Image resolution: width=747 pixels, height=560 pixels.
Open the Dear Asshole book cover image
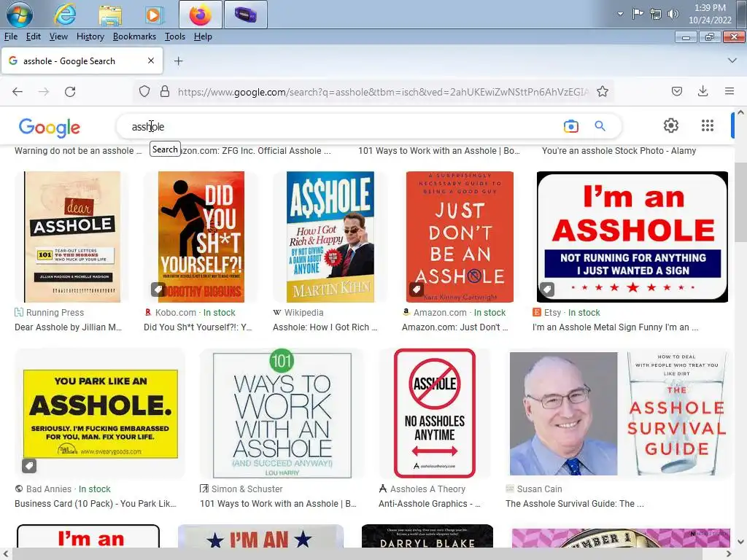click(72, 237)
